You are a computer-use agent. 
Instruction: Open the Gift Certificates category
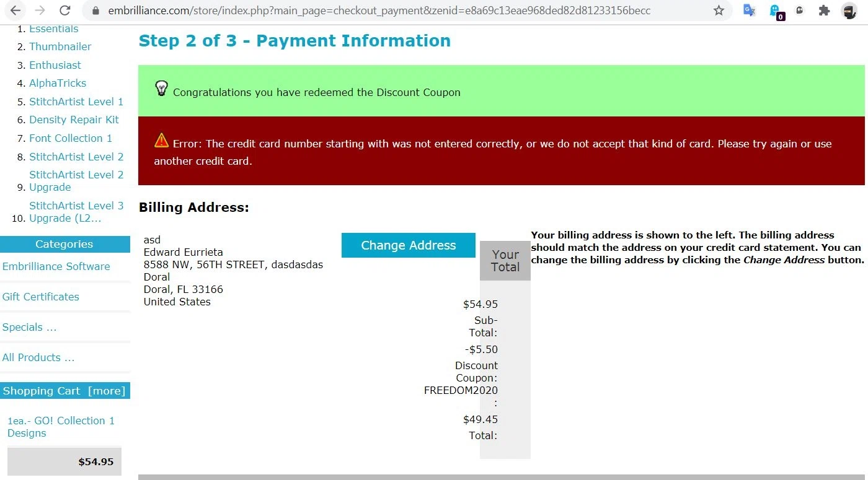tap(41, 297)
